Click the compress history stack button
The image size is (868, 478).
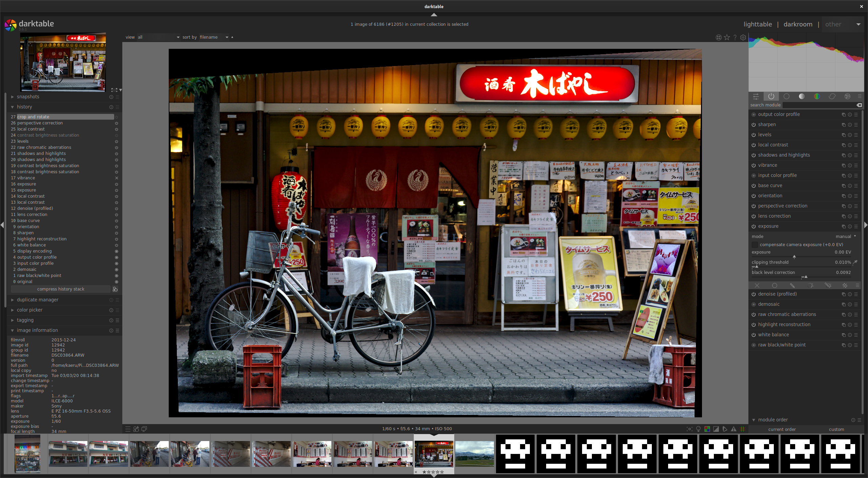click(x=61, y=288)
